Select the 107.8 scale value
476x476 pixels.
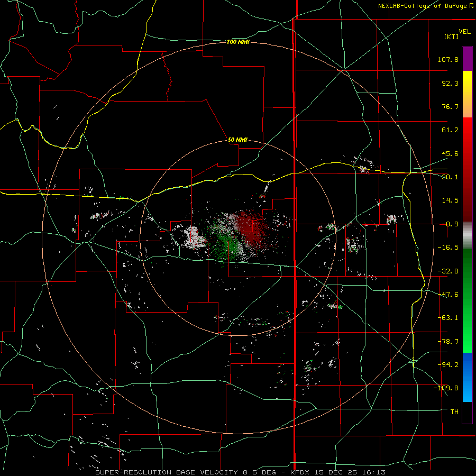click(448, 59)
